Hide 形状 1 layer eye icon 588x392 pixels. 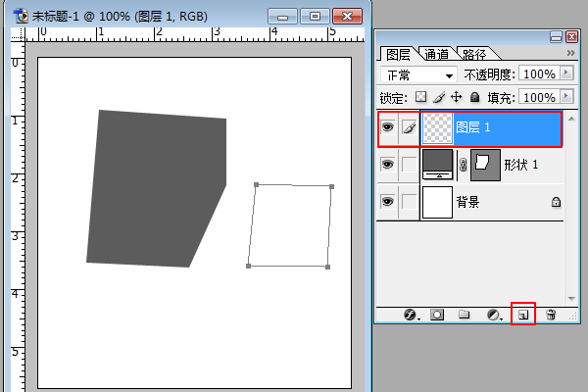[387, 165]
